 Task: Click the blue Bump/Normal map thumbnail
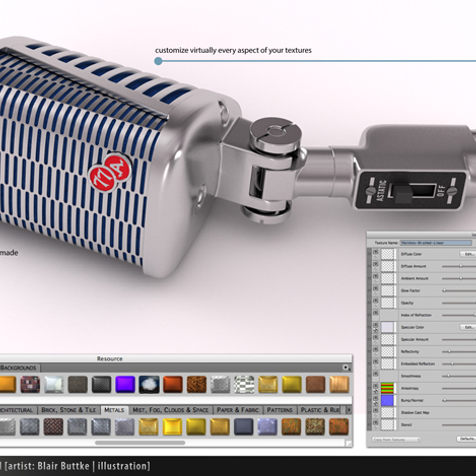pyautogui.click(x=387, y=400)
